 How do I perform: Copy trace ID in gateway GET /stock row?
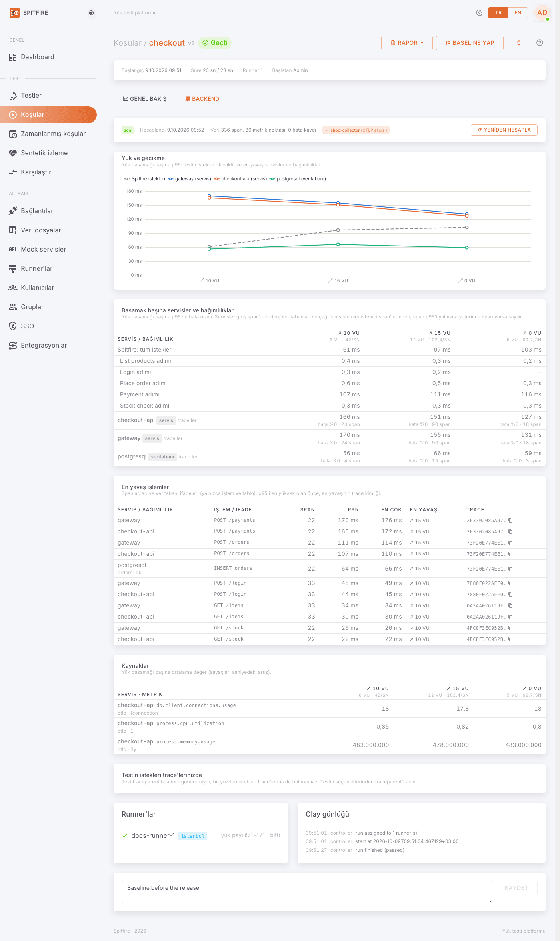pos(510,628)
